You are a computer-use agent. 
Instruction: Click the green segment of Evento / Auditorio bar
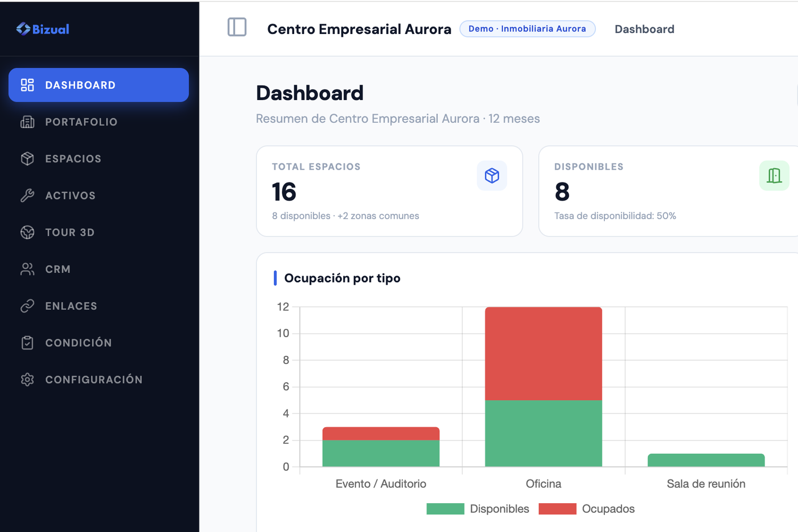click(381, 453)
